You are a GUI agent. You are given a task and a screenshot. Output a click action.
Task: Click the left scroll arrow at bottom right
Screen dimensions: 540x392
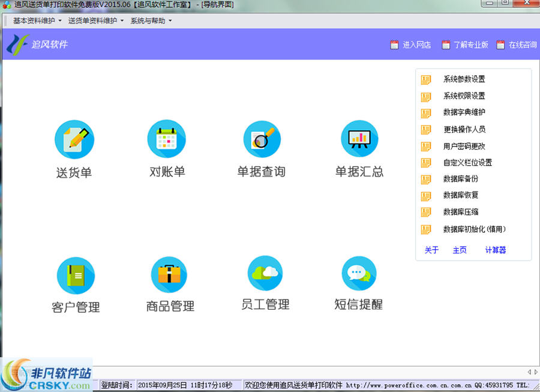[529, 372]
